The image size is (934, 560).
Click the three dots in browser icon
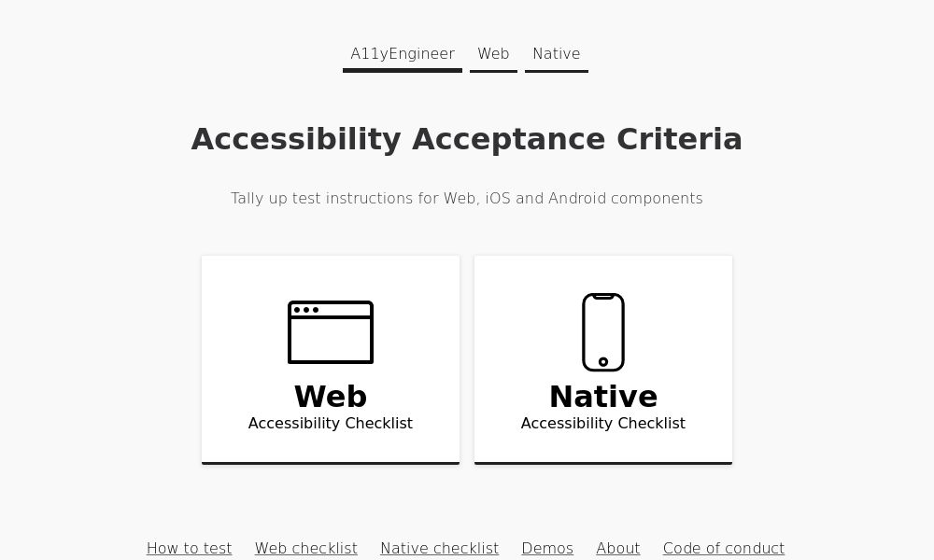click(x=305, y=310)
